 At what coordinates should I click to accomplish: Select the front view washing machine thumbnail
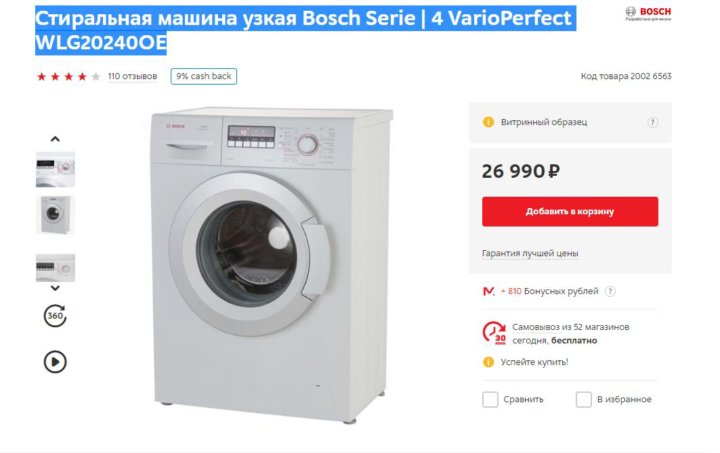click(x=55, y=215)
